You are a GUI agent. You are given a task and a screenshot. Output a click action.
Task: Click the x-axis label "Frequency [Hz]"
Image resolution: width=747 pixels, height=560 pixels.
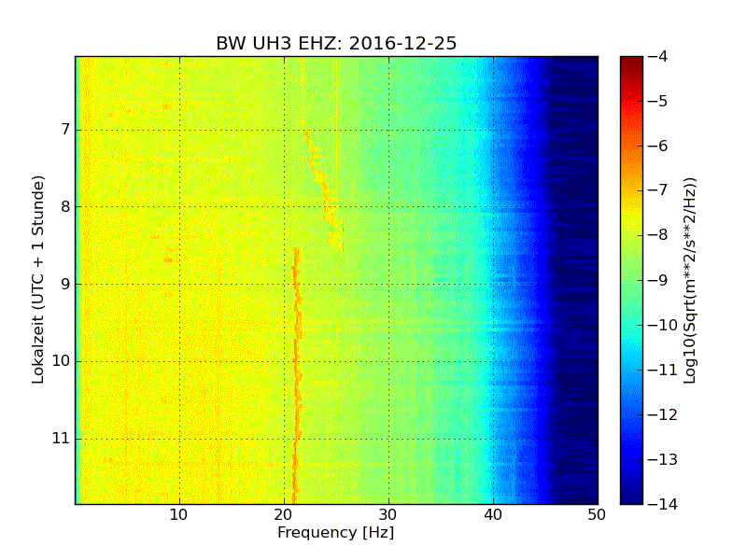336,532
